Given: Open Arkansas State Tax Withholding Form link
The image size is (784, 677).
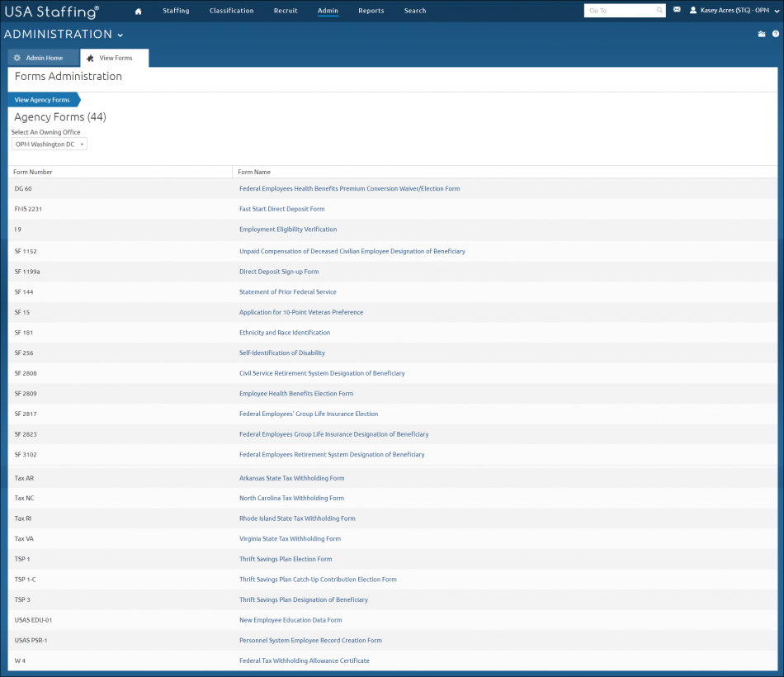Looking at the screenshot, I should 292,478.
